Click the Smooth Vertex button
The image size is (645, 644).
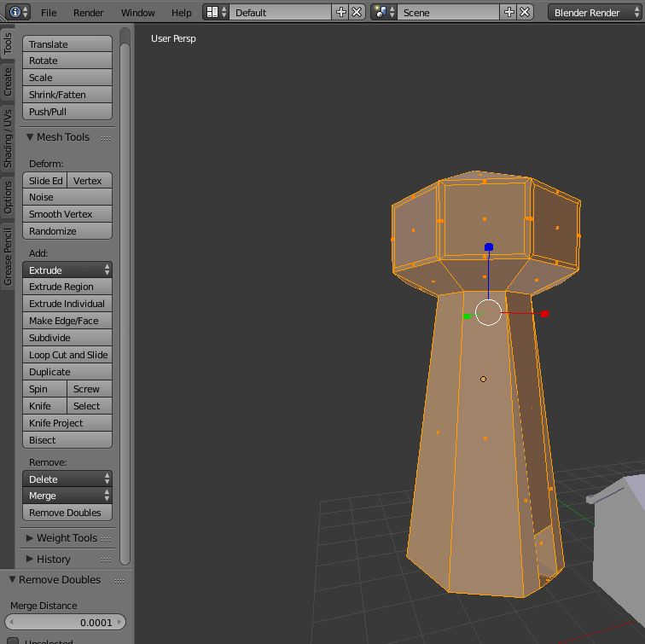pos(67,214)
